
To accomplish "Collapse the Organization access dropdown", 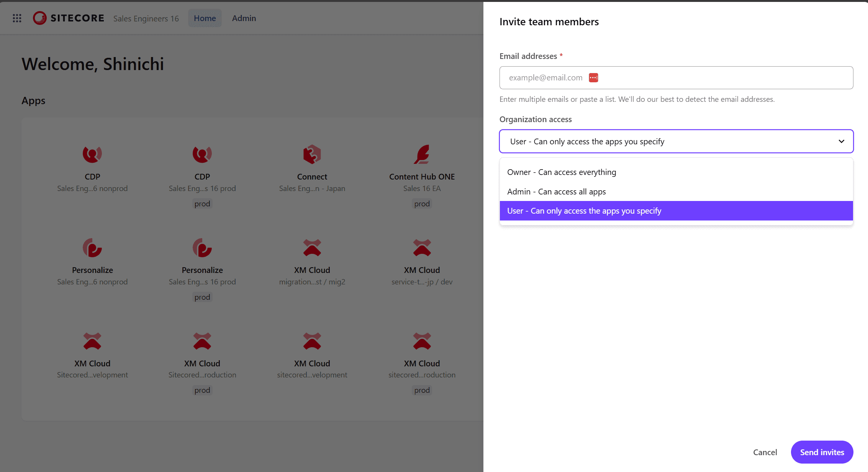I will 841,141.
